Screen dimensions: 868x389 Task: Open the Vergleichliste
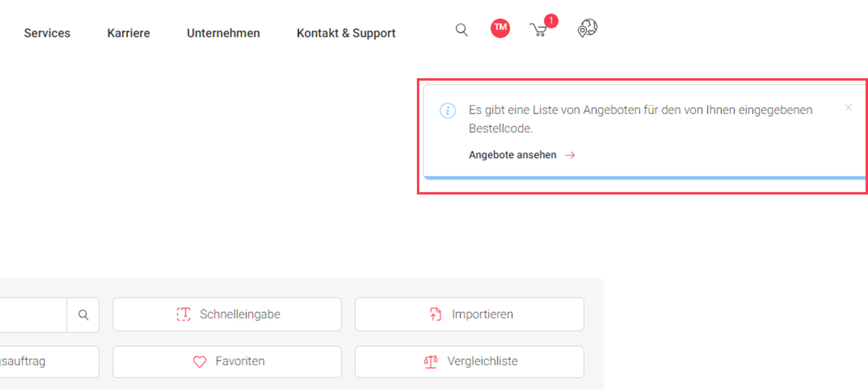469,362
